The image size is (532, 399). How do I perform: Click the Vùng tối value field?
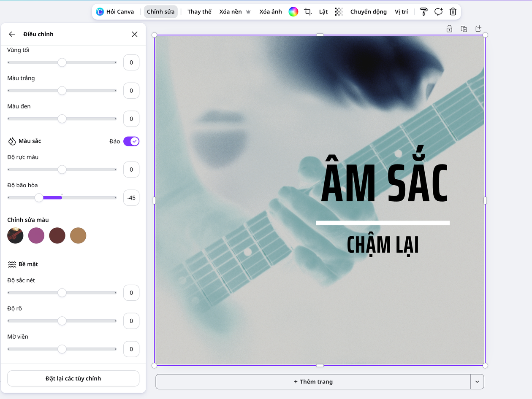131,62
